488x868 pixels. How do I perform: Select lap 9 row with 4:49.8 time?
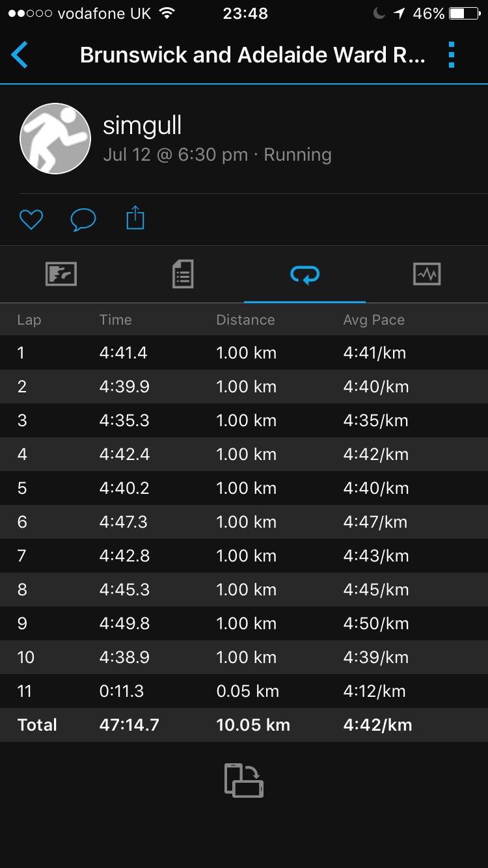tap(244, 623)
